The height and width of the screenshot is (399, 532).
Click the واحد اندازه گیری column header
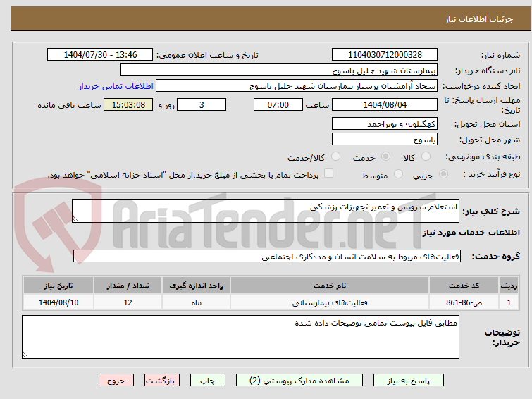(196, 286)
